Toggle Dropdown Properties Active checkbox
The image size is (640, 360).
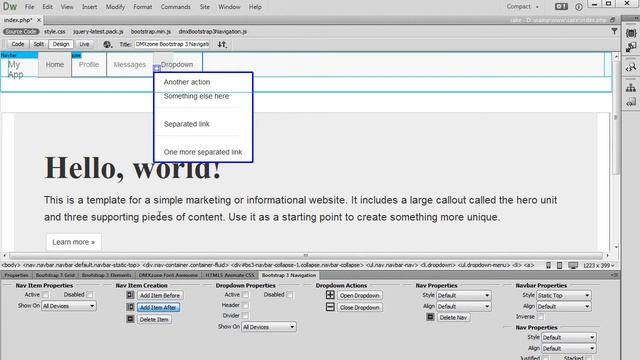click(245, 295)
